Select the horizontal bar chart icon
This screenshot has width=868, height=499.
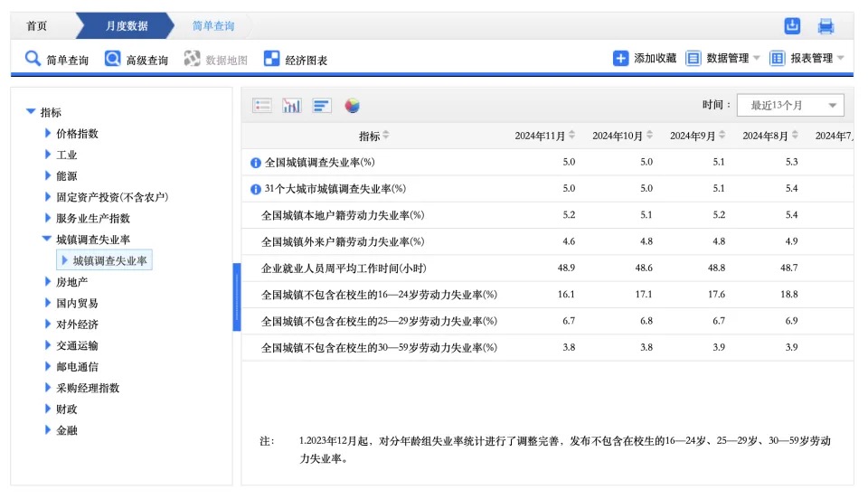(322, 106)
